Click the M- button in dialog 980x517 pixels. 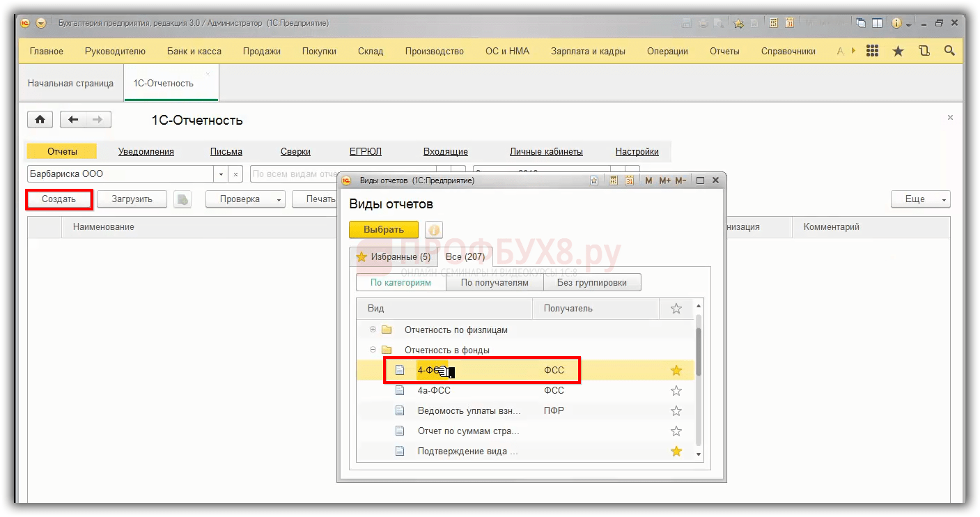point(680,180)
